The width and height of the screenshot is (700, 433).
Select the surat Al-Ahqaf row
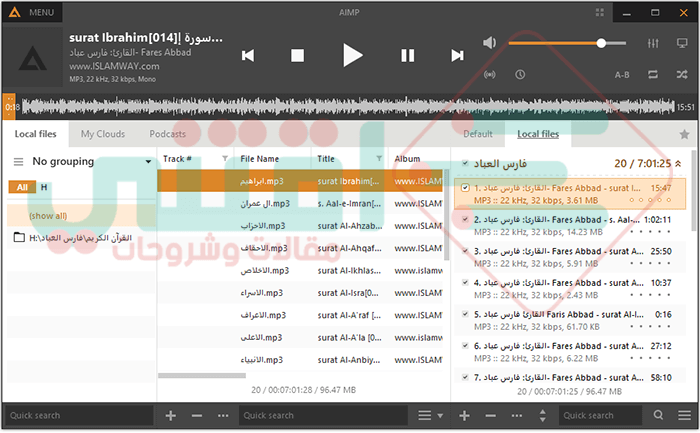(x=300, y=248)
